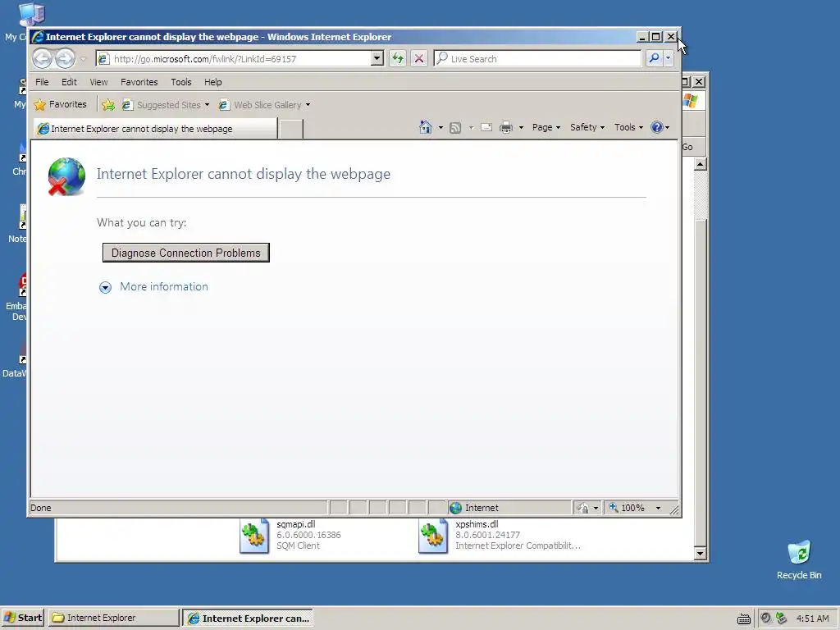
Task: Go back with the Back arrow button
Action: pos(43,58)
